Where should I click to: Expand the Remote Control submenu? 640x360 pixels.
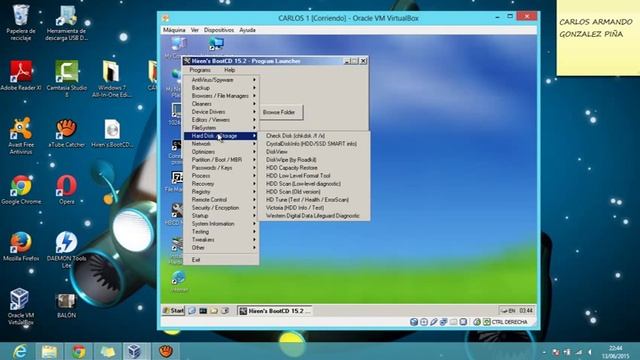(x=221, y=200)
